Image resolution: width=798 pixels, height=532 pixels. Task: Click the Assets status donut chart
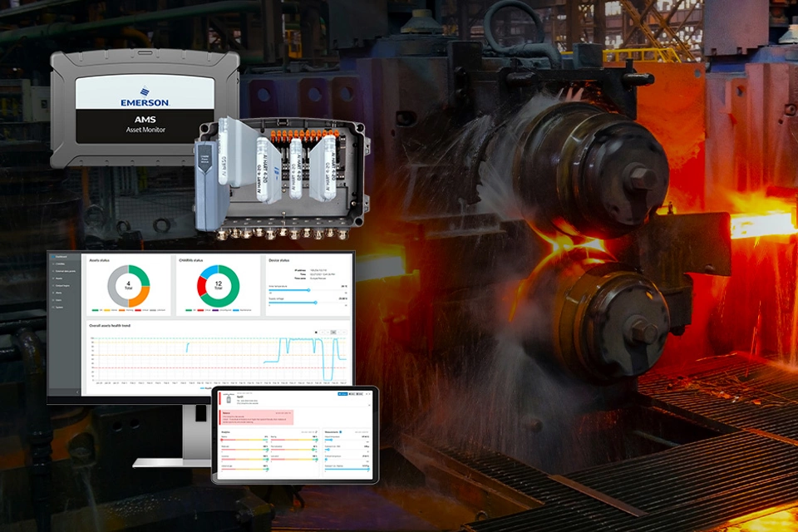click(127, 287)
